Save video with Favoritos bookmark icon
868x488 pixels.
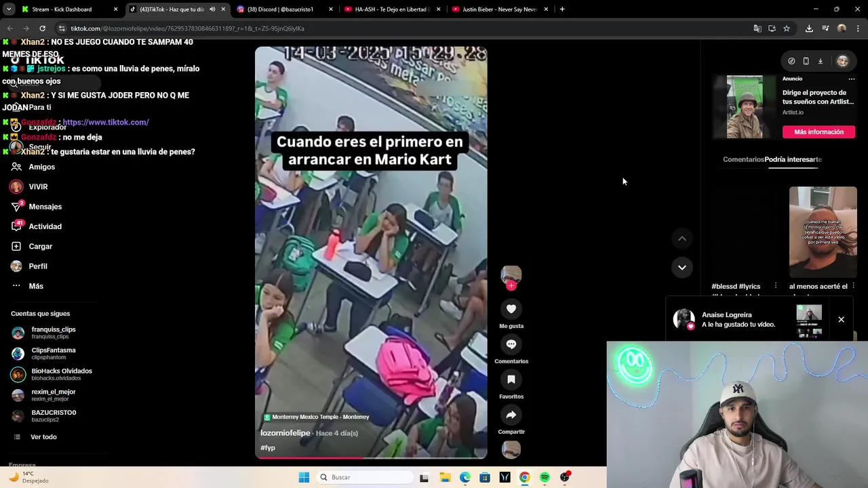(x=511, y=380)
